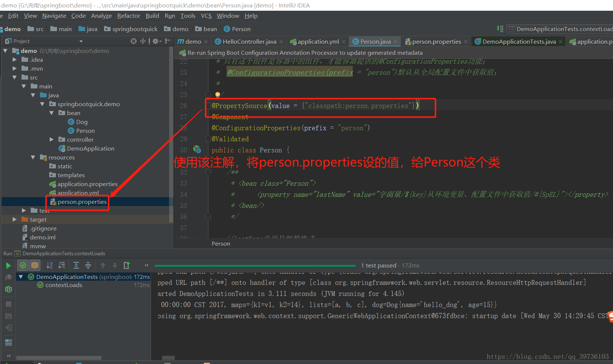The width and height of the screenshot is (613, 364).
Task: Click scroll from source target icon
Action: point(134,41)
